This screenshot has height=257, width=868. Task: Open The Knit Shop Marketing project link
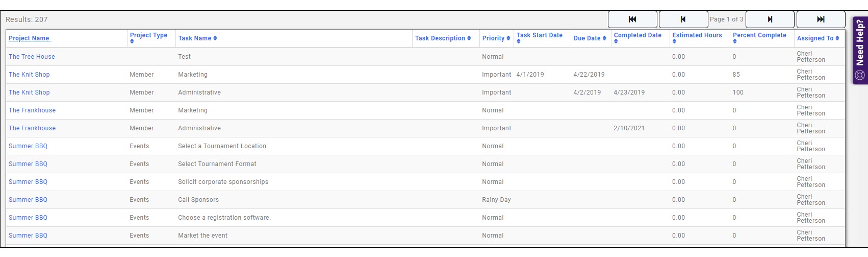(x=29, y=75)
